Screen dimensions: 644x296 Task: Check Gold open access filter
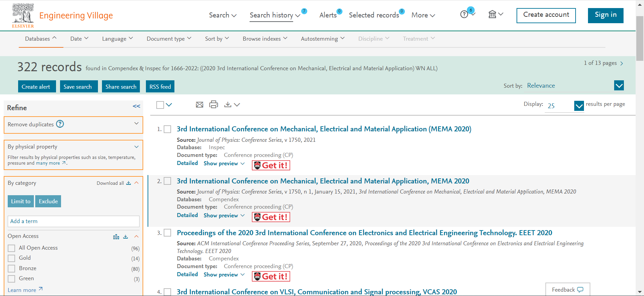tap(11, 258)
